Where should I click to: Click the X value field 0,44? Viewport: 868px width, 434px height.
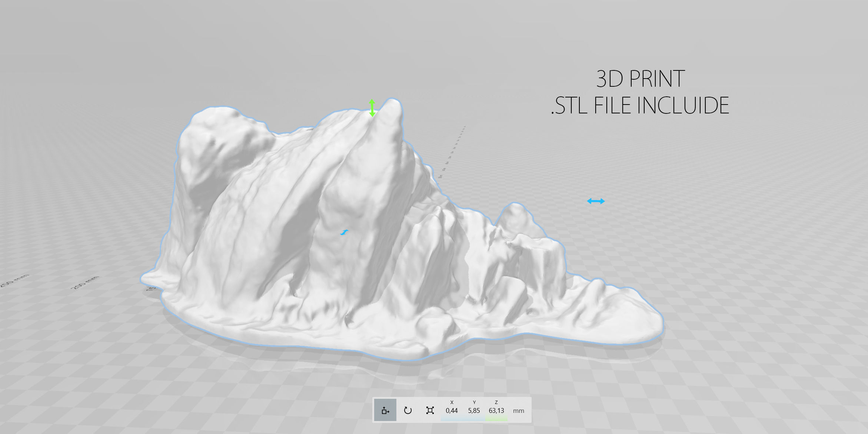tap(452, 410)
